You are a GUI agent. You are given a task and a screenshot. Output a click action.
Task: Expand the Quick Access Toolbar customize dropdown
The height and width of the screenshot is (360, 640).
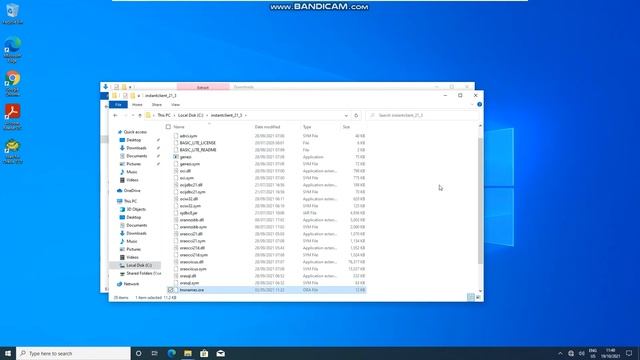[139, 96]
